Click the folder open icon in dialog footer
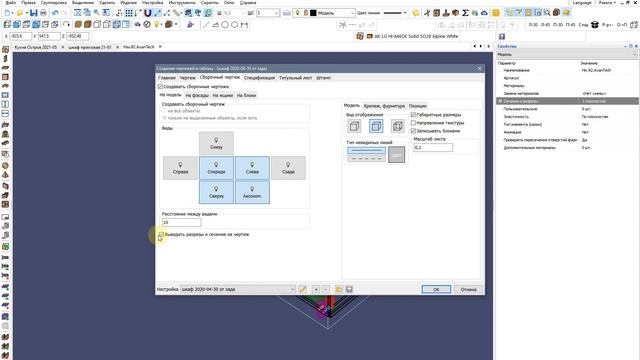 [339, 289]
